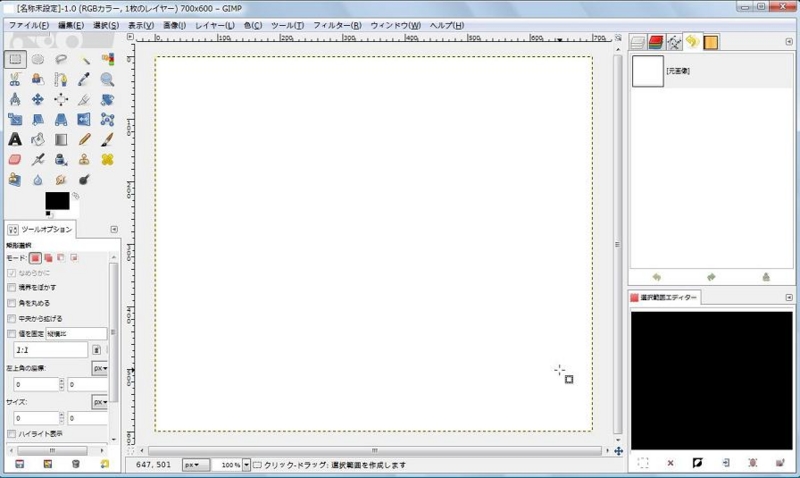
Task: Open the レイヤー menu
Action: [x=215, y=25]
